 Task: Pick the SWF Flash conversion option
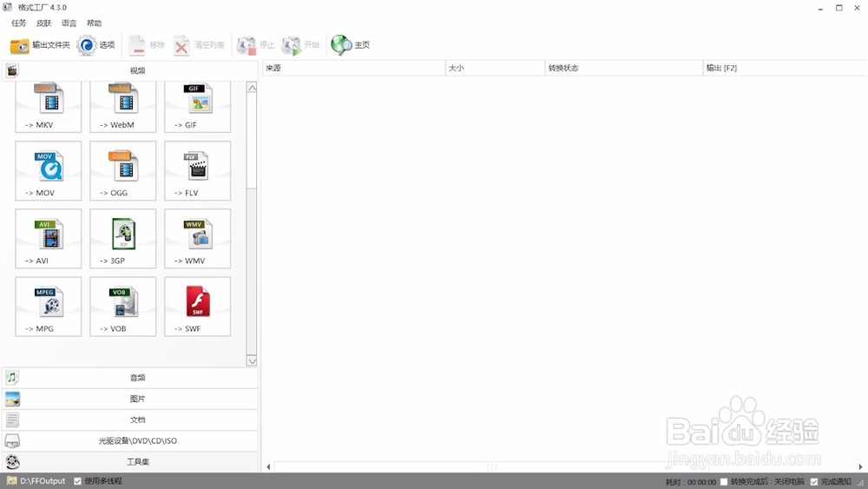pos(198,307)
